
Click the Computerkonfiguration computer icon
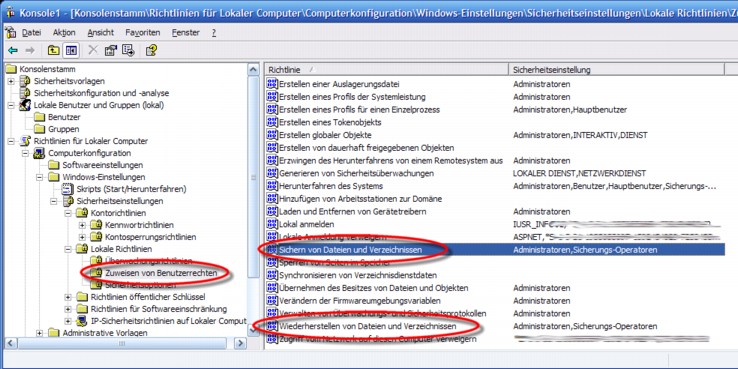click(40, 153)
